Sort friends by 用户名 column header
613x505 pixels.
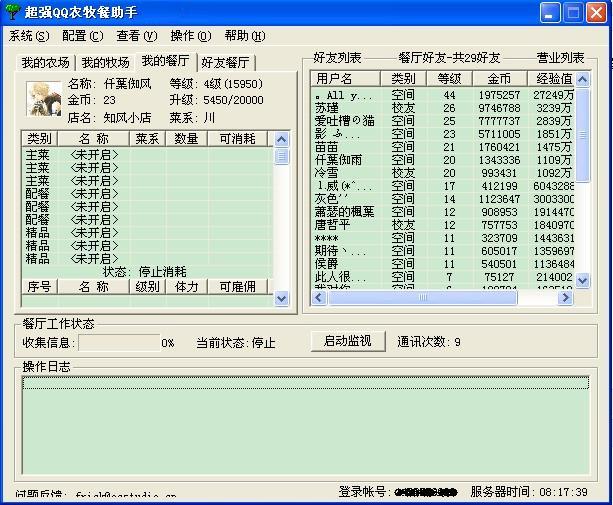(345, 79)
